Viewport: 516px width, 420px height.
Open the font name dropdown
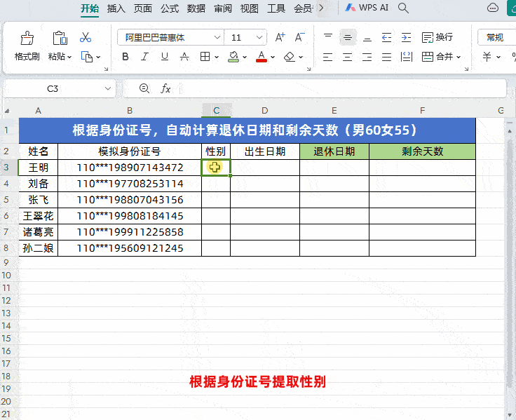pyautogui.click(x=217, y=37)
